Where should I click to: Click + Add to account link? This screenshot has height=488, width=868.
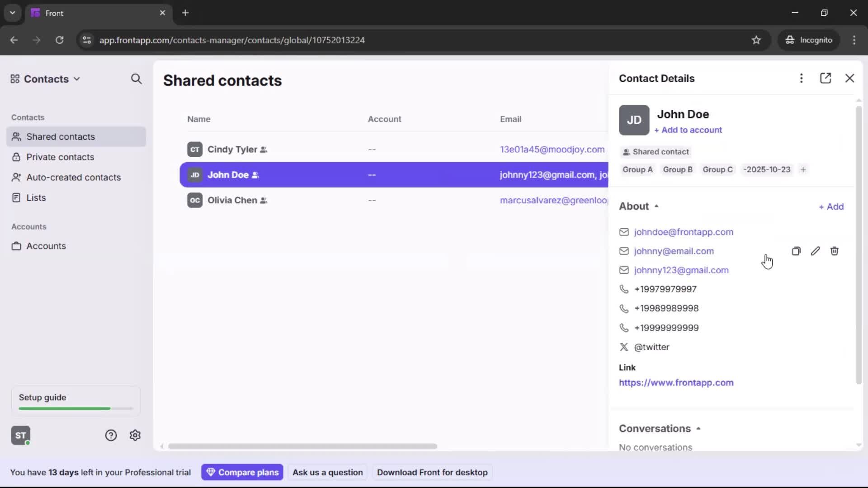tap(688, 130)
